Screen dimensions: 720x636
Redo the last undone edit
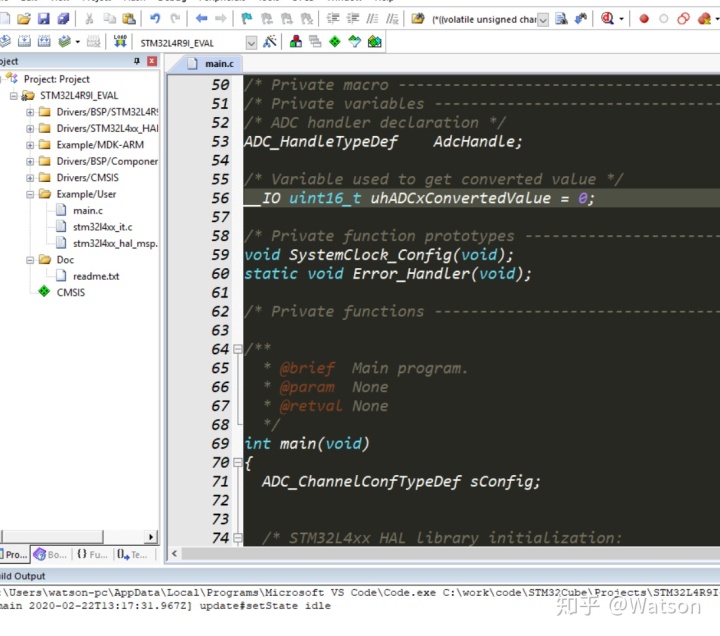(x=175, y=19)
